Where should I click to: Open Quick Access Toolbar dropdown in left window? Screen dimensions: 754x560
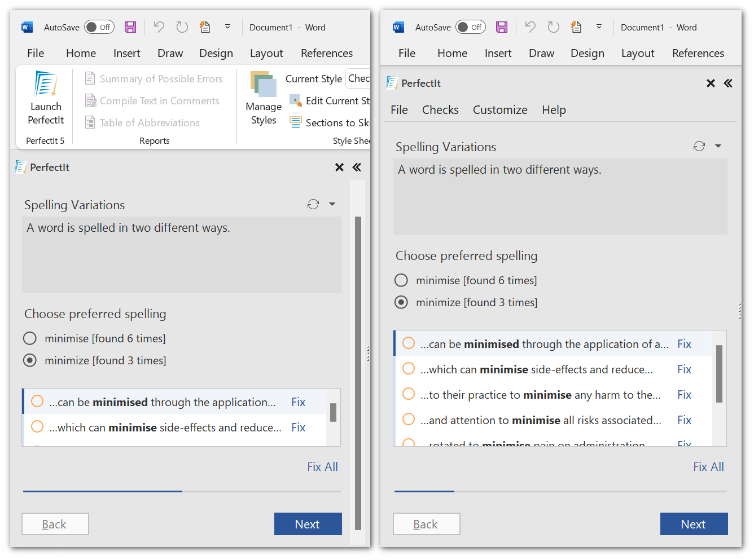227,27
